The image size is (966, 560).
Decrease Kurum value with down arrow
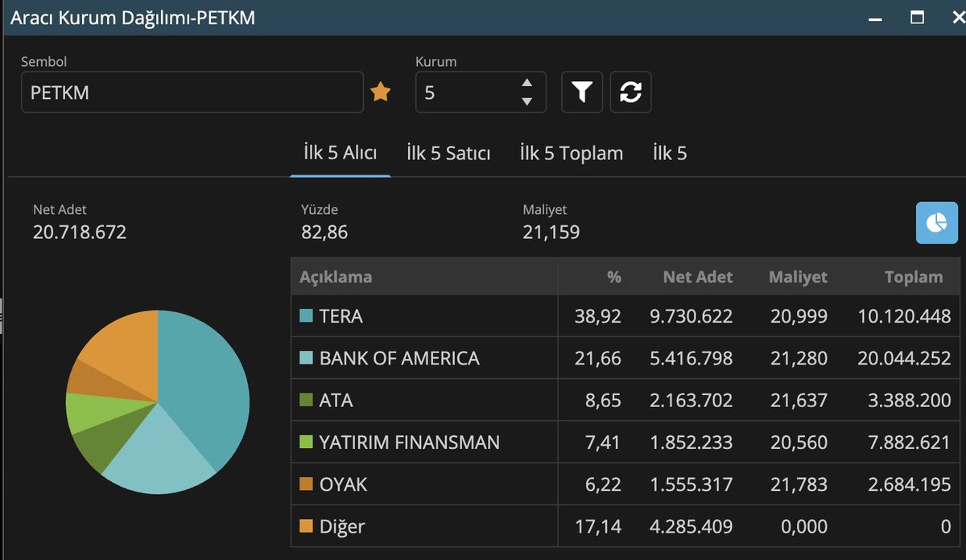point(526,101)
